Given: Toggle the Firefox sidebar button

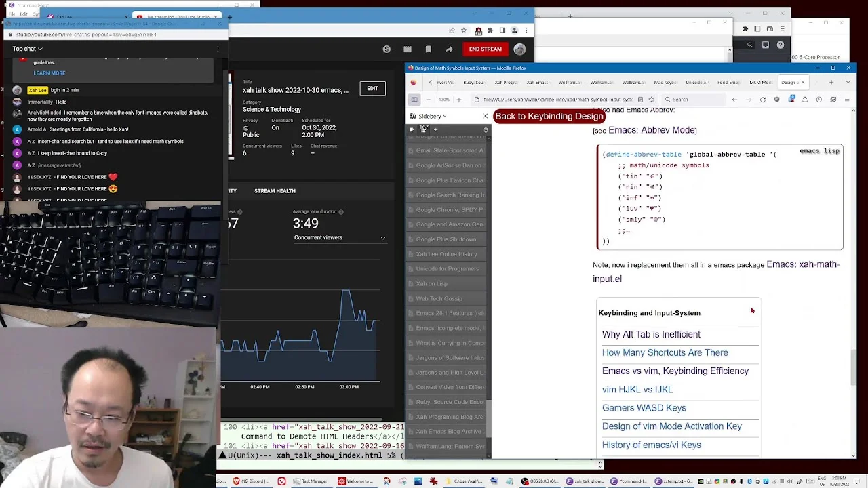Looking at the screenshot, I should [x=414, y=100].
